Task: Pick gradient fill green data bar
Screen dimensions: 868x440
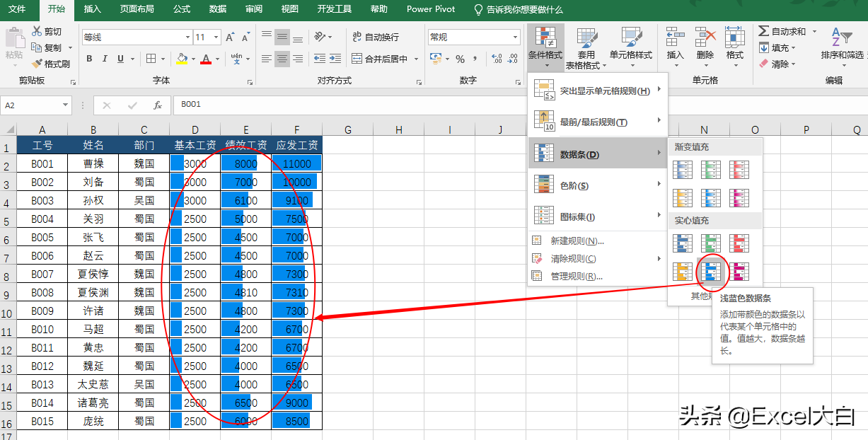Action: [x=711, y=170]
